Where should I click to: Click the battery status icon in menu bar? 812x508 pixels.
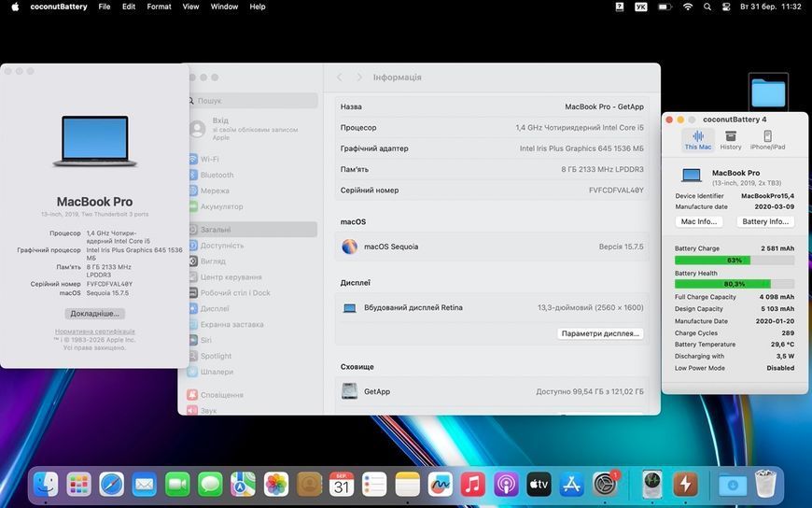665,7
